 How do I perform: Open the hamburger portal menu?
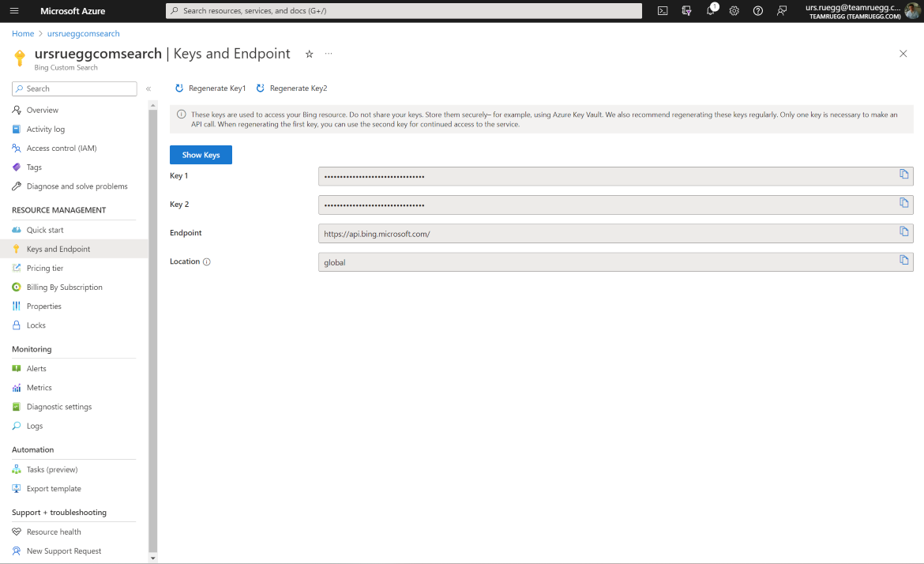point(14,10)
